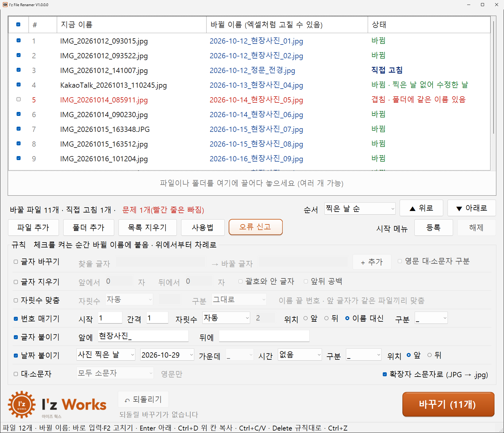
Task: Open the 사진 찍은 날 dropdown
Action: click(106, 354)
